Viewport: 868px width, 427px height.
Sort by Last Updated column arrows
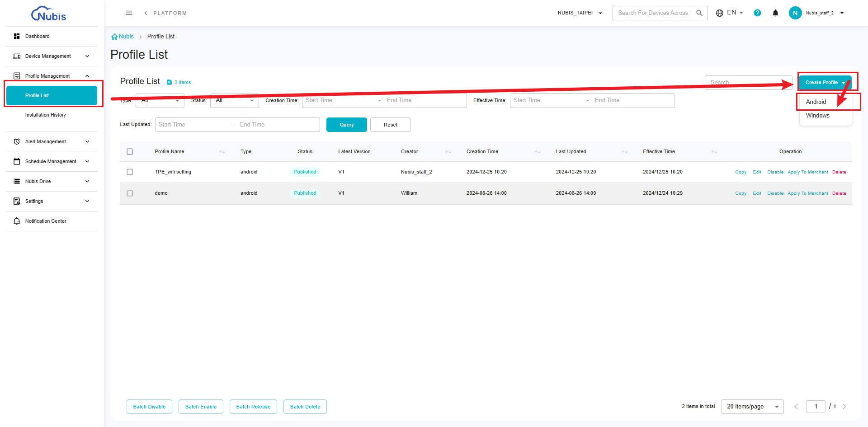(624, 152)
